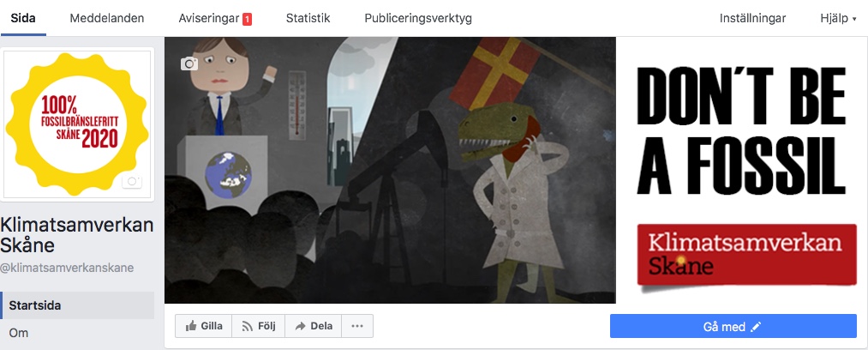Click the cover photo camera icon
Viewport: 868px width, 350px height.
[189, 63]
